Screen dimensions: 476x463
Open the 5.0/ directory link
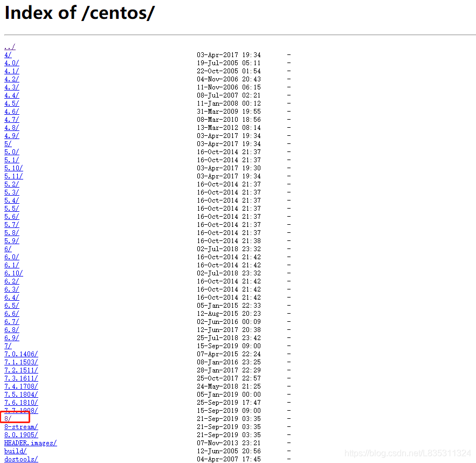pos(11,152)
